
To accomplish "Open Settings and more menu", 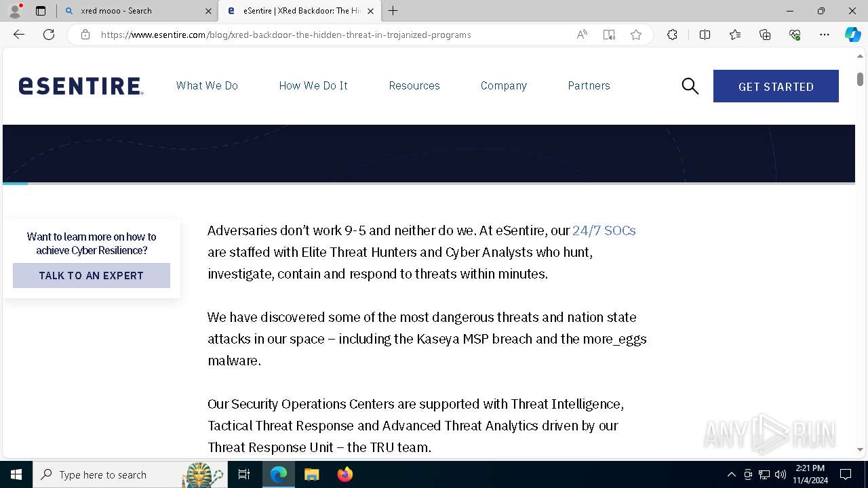I will 825,35.
